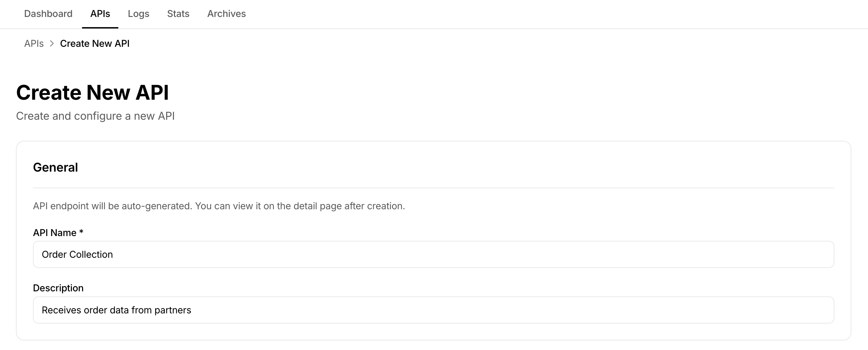Image resolution: width=868 pixels, height=350 pixels.
Task: Click the 'Order Collection' text in API Name
Action: coord(77,254)
